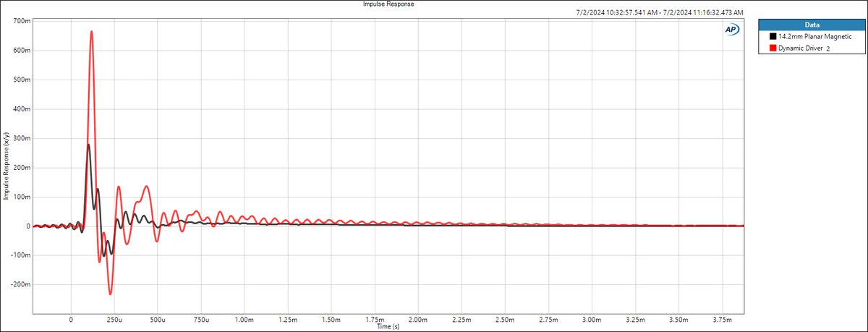Click the measurement date range timestamp
Viewport: 868px width, 332px height.
point(659,13)
